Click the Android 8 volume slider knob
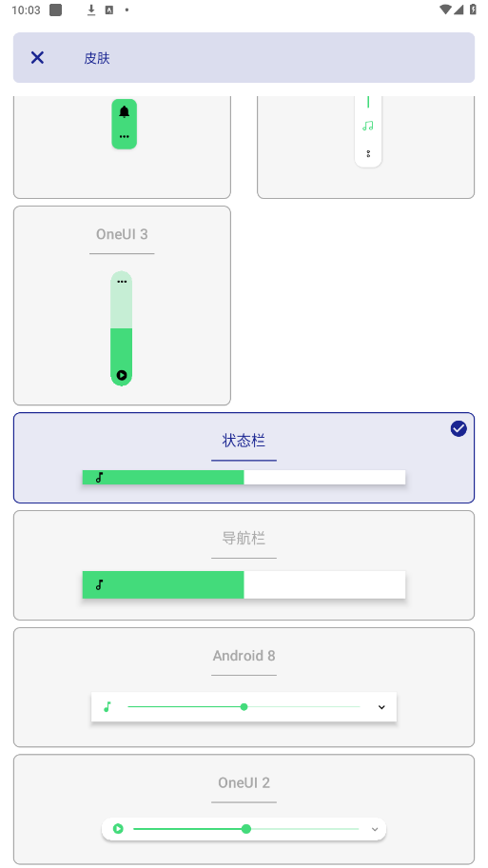The width and height of the screenshot is (488, 868). click(x=244, y=707)
